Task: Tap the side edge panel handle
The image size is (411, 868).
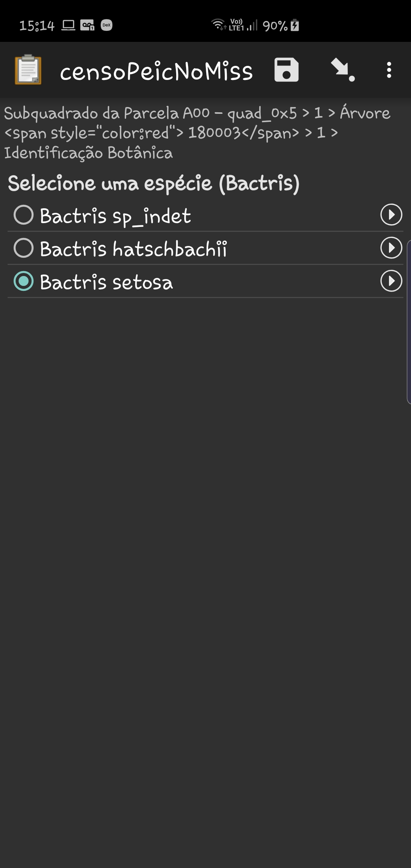Action: pyautogui.click(x=408, y=322)
